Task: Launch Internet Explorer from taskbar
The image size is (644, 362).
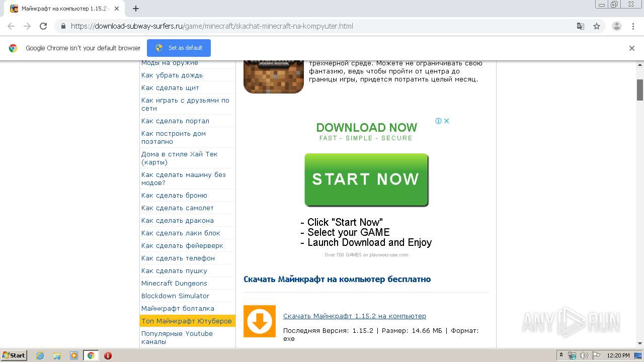Action: [40, 355]
